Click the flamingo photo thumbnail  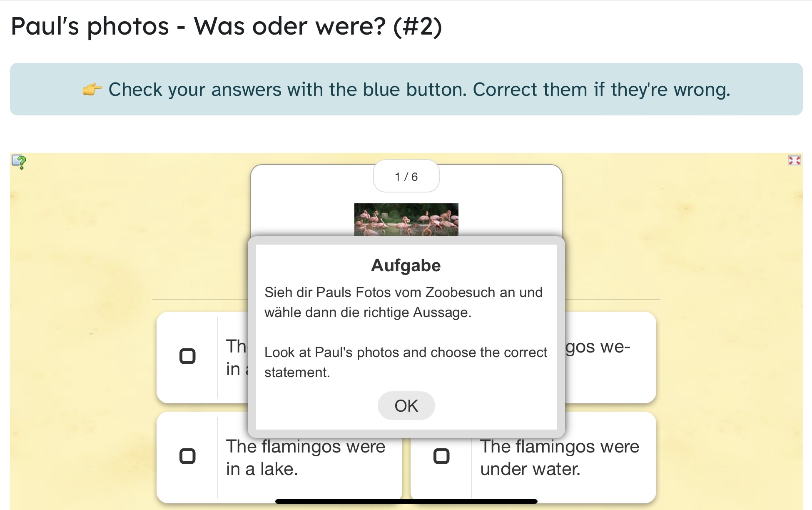(x=406, y=220)
